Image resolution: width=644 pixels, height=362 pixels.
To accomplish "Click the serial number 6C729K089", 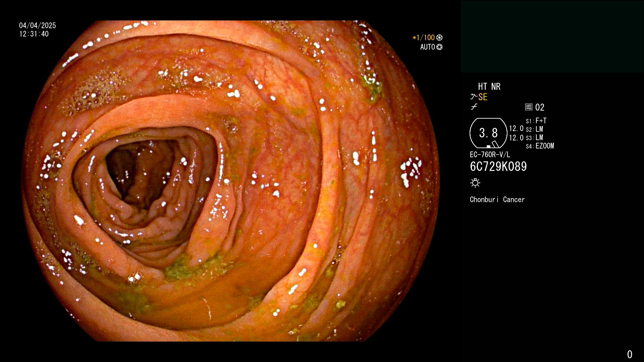I will [x=498, y=166].
